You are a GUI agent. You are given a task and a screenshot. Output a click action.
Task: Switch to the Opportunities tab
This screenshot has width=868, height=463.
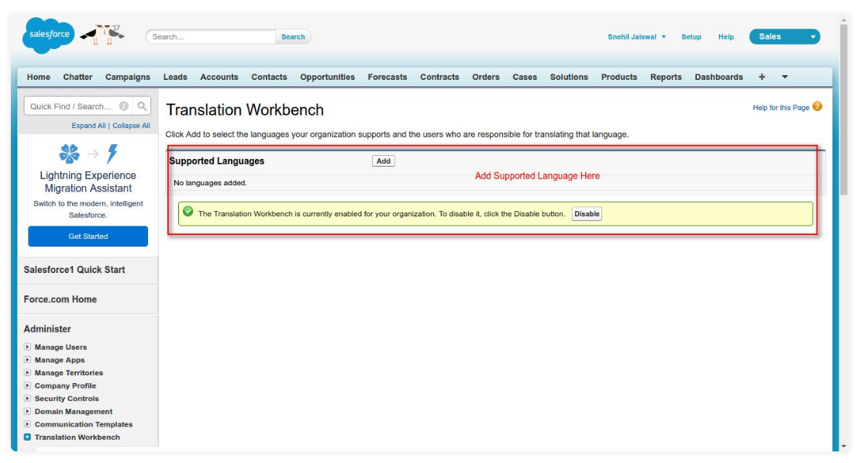coord(328,77)
